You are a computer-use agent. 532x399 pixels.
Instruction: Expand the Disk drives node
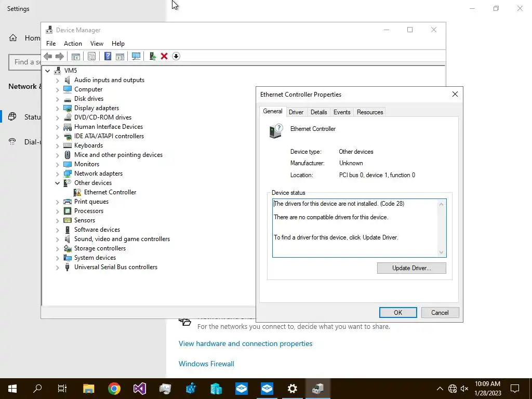click(x=57, y=99)
